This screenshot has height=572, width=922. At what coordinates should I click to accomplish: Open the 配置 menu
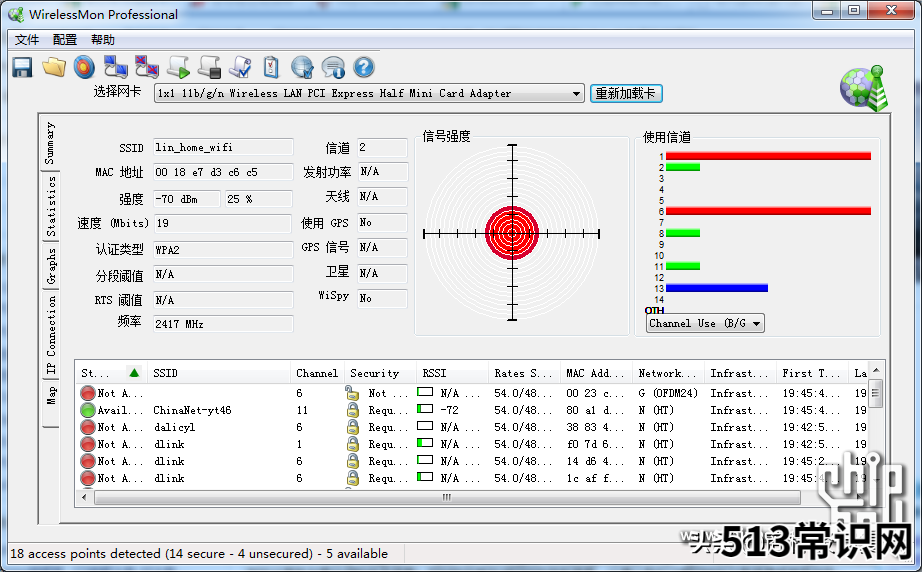[x=65, y=39]
